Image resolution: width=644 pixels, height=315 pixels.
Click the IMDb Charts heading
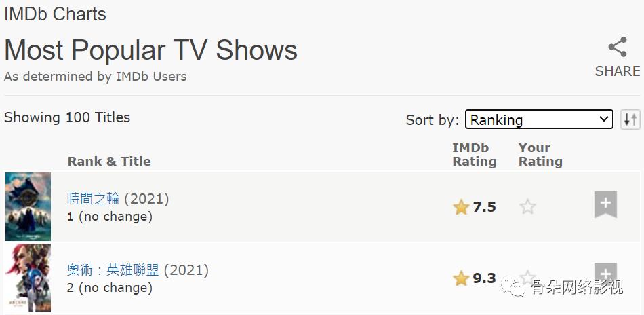(x=55, y=14)
